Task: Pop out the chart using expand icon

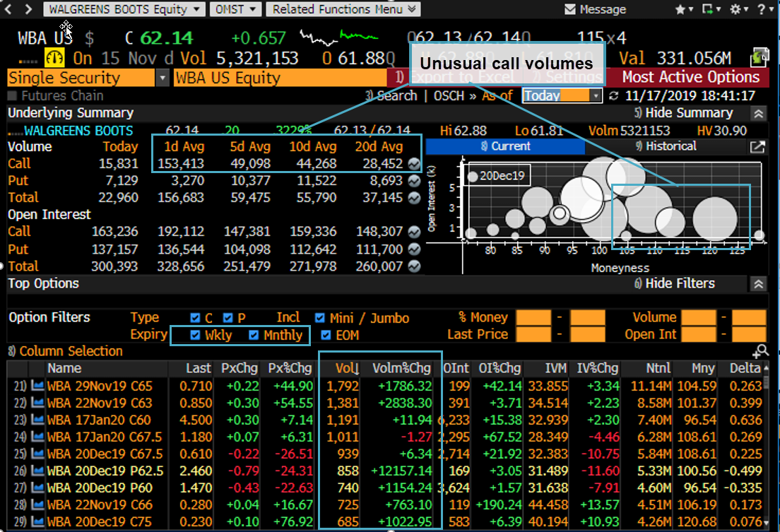Action: (757, 147)
